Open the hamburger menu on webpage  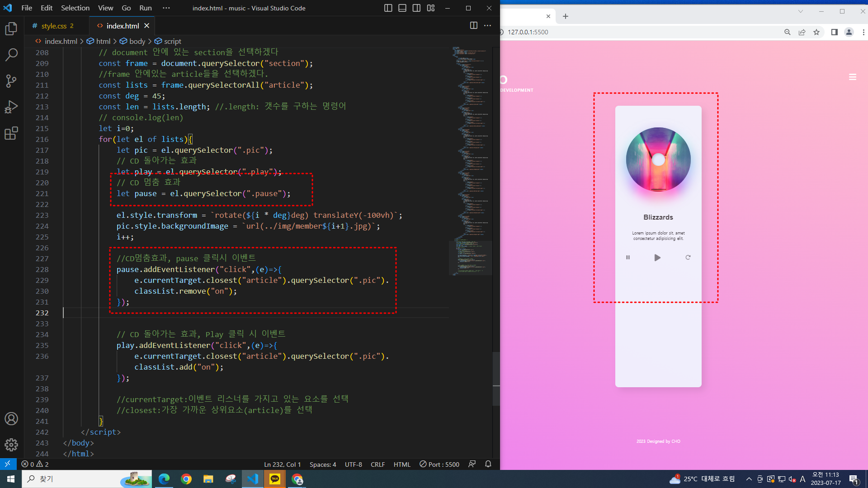click(x=853, y=77)
